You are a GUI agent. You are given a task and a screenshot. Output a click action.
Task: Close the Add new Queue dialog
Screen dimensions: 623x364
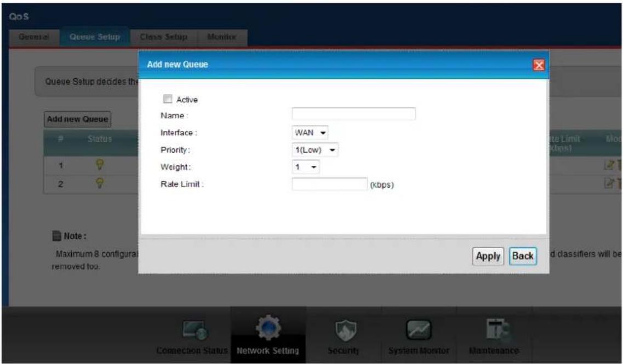(539, 65)
